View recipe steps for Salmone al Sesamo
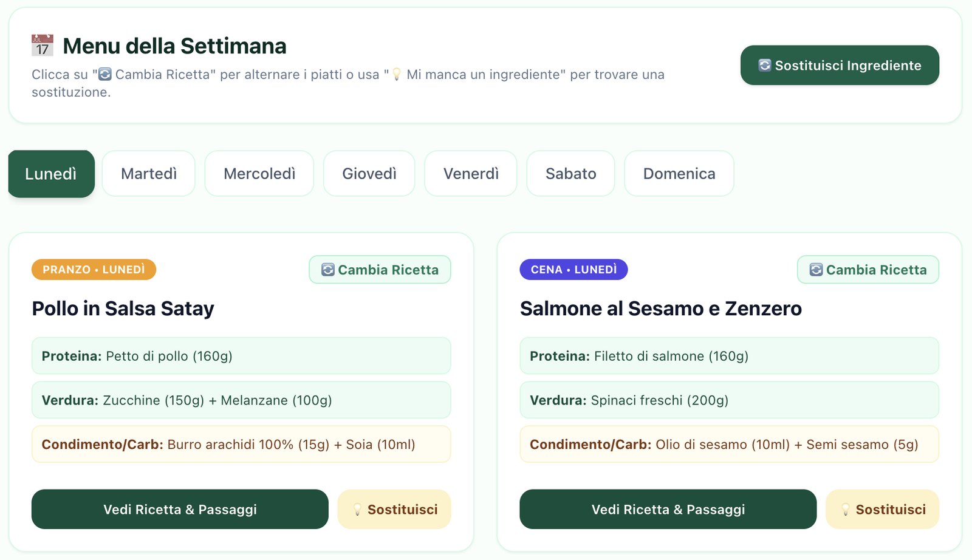The width and height of the screenshot is (972, 560). coord(668,509)
